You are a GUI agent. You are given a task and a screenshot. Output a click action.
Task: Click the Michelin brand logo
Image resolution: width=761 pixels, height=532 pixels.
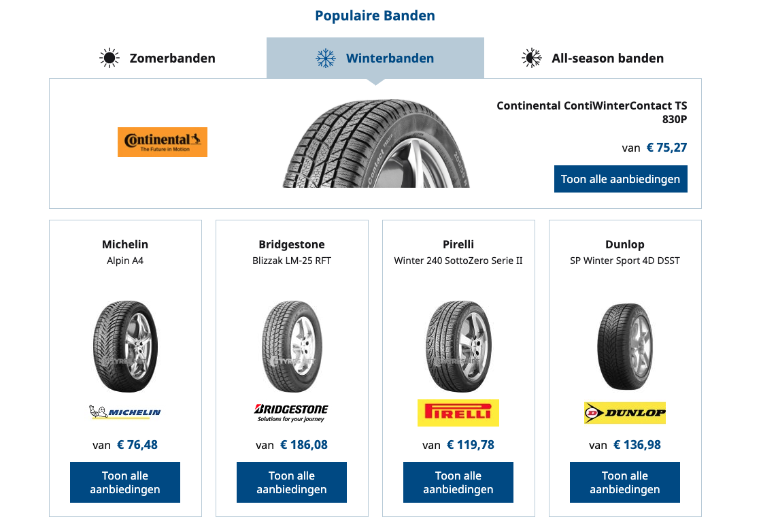coord(125,412)
